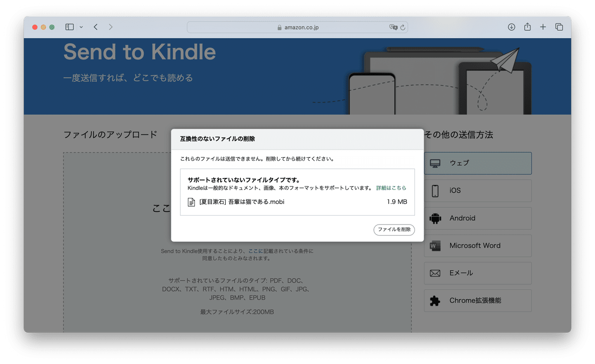Select the iOS sending method tab

click(x=477, y=190)
